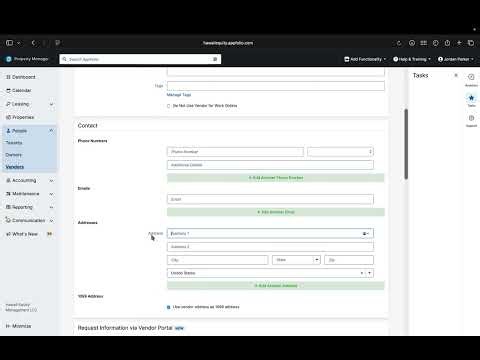Open the Help & Training menu
The width and height of the screenshot is (480, 360).
(412, 59)
